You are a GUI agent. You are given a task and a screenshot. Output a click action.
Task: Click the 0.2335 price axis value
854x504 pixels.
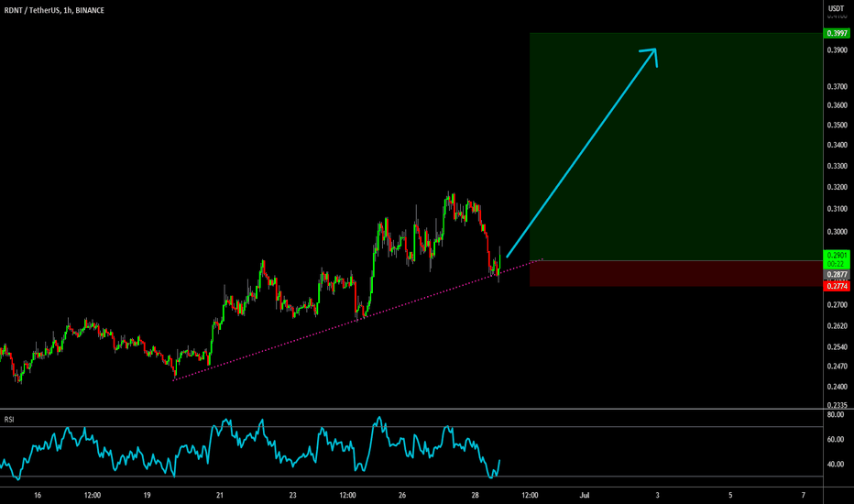click(838, 405)
